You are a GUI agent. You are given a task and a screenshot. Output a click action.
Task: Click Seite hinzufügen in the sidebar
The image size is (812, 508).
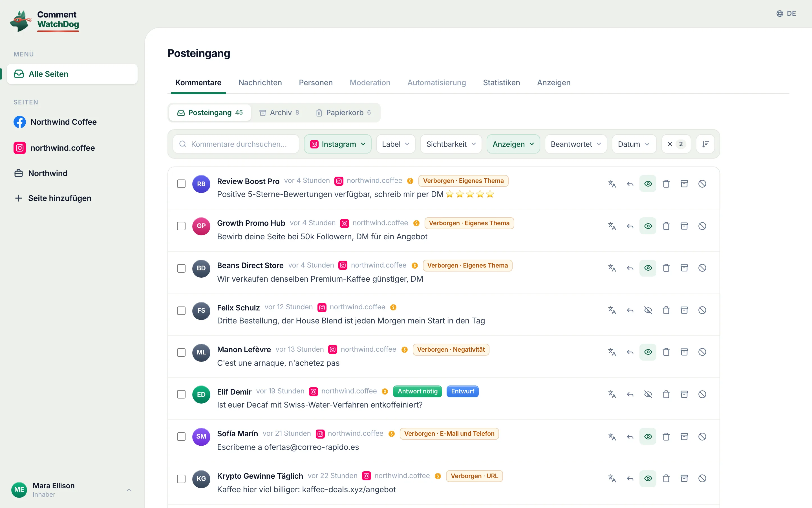coord(53,198)
